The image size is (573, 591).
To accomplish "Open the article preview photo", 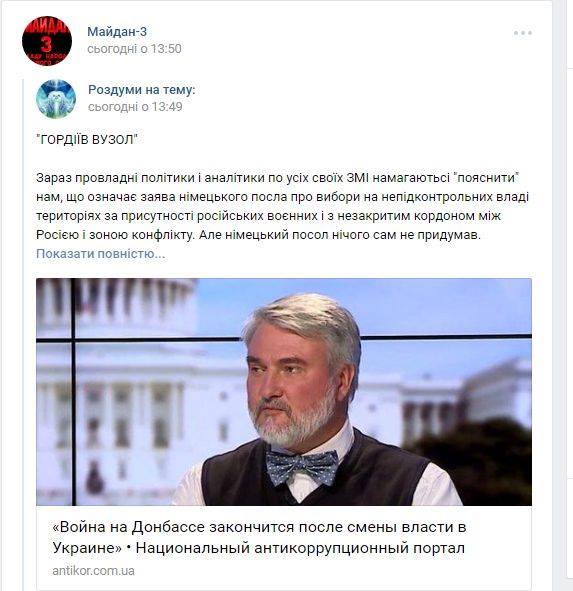I will (x=284, y=392).
